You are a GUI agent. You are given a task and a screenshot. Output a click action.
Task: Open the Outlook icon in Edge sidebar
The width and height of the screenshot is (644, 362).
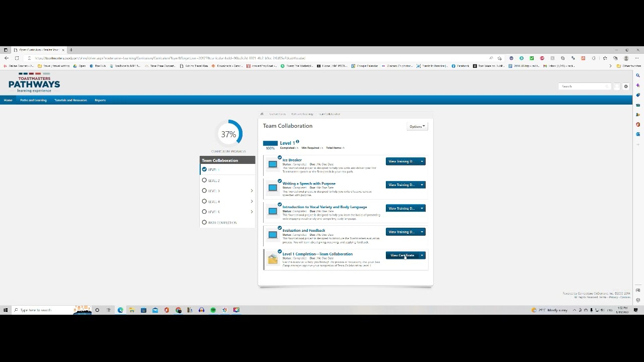pyautogui.click(x=638, y=134)
